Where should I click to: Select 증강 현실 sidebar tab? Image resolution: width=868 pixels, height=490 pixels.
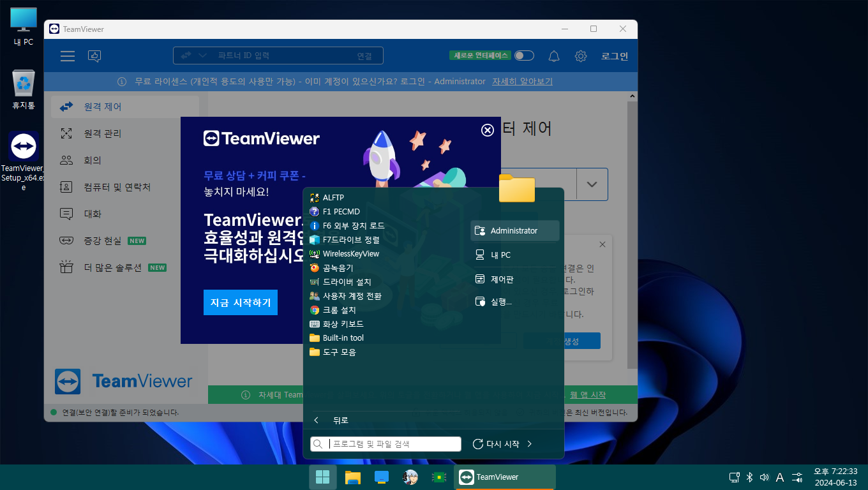(125, 241)
